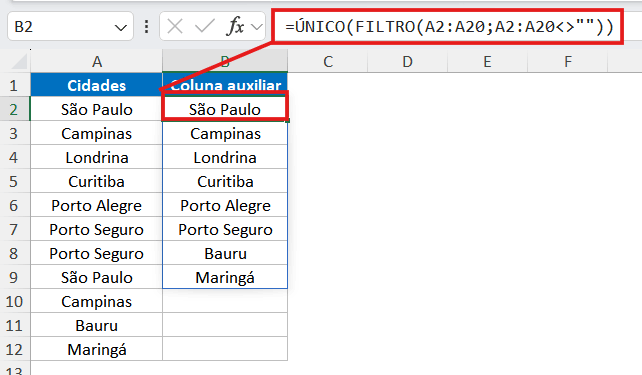The width and height of the screenshot is (642, 375).
Task: Click the fx insert function icon
Action: [x=235, y=27]
